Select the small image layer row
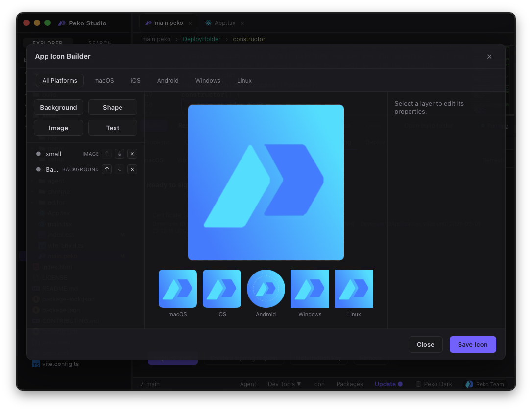Image resolution: width=532 pixels, height=411 pixels. 86,154
